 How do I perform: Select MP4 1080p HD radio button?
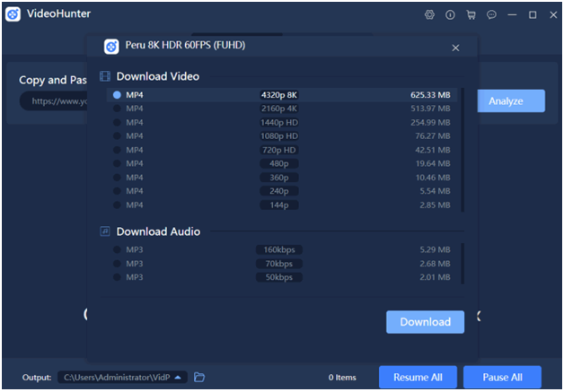117,135
